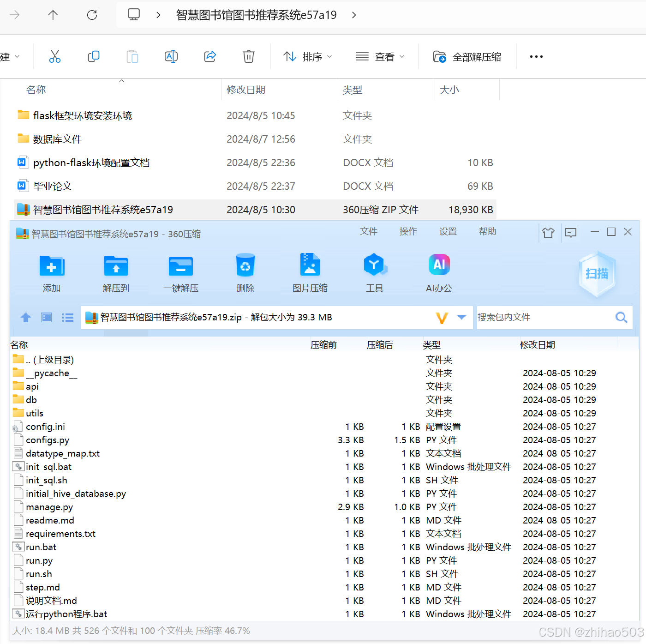
Task: Click the 工具 (Tools) icon
Action: tap(375, 272)
